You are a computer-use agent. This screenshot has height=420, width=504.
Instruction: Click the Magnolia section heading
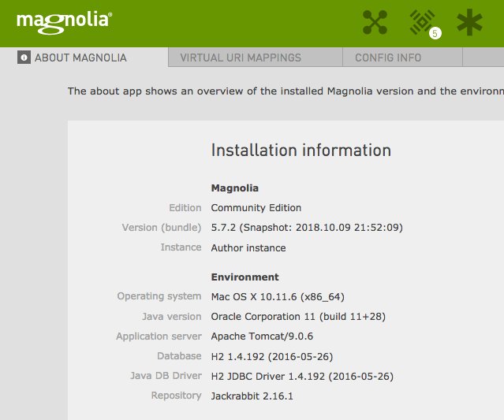[x=234, y=188]
